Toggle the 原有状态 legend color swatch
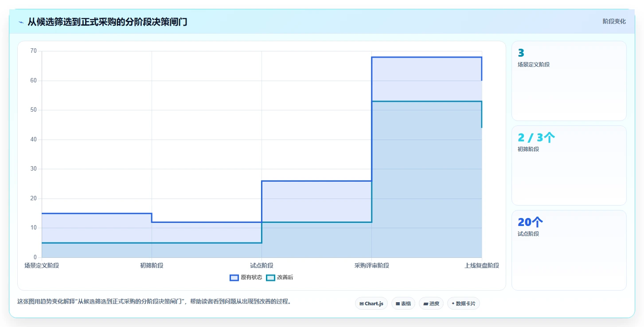Viewport: 644px width, 327px height. [234, 278]
